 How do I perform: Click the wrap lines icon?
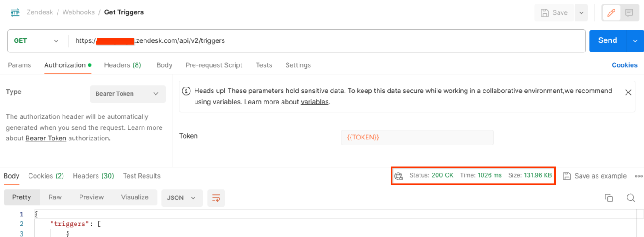click(216, 197)
